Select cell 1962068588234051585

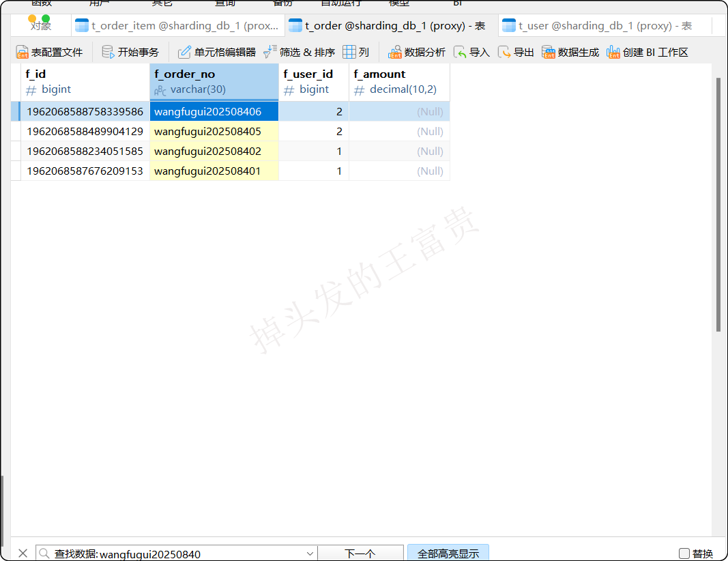pyautogui.click(x=85, y=152)
